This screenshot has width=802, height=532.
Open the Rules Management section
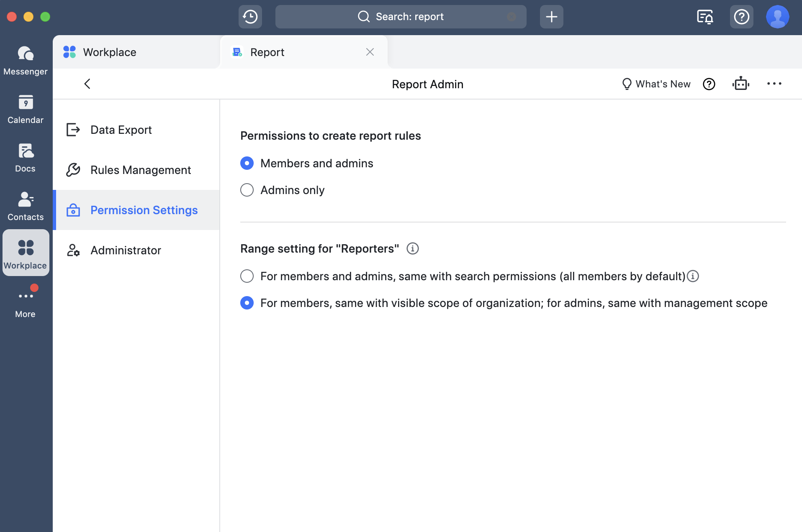[x=141, y=170]
